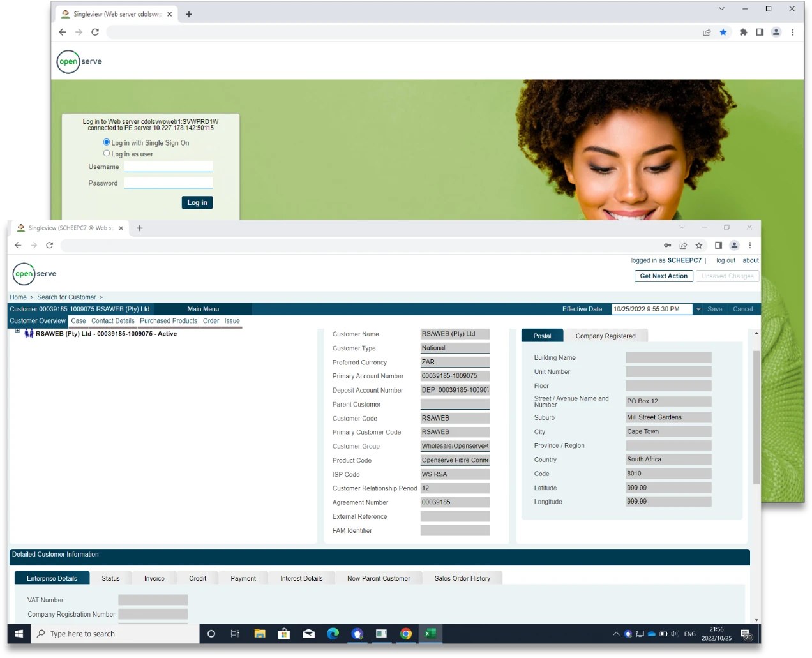Switch to Order tab
The width and height of the screenshot is (812, 658).
point(211,321)
